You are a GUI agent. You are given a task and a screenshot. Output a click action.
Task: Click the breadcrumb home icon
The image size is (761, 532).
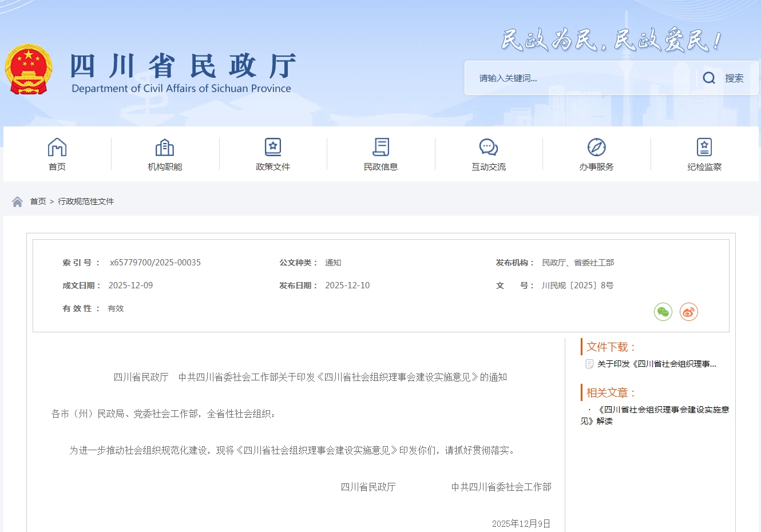(x=17, y=201)
